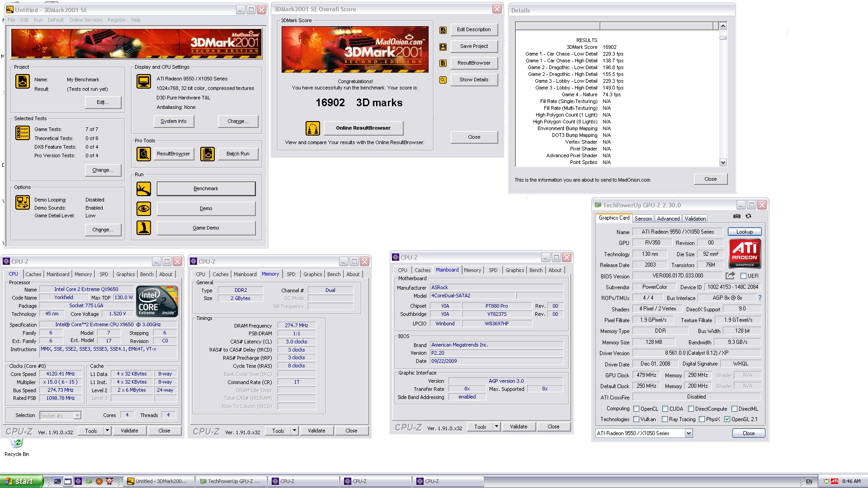Click the Edit... button under Project
This screenshot has height=488, width=868.
pyautogui.click(x=103, y=103)
